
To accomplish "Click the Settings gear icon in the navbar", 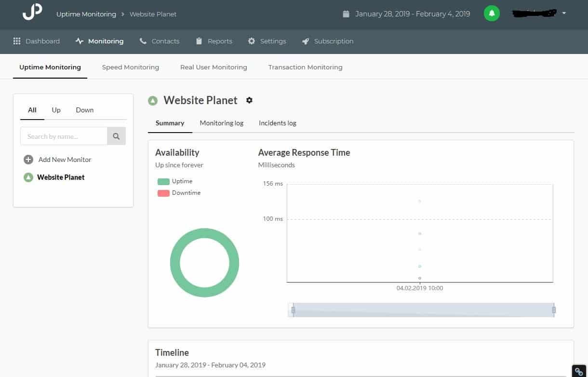I will click(252, 41).
